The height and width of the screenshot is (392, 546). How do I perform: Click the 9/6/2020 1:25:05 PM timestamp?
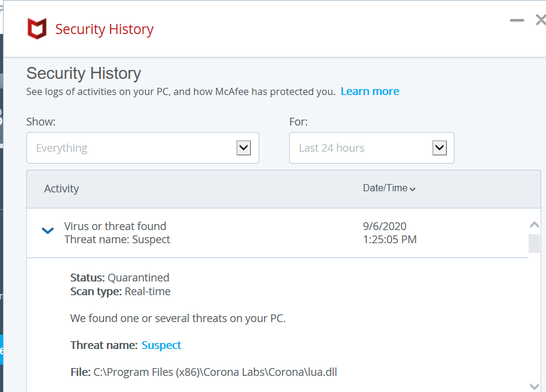390,233
